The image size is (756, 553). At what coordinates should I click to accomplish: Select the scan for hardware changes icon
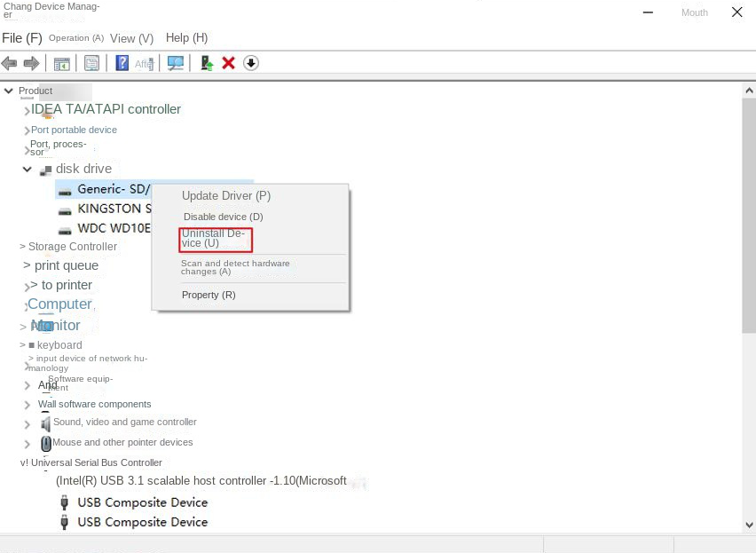pos(175,63)
